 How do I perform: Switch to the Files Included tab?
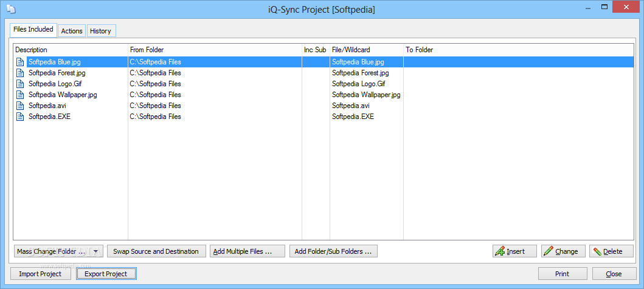click(33, 29)
